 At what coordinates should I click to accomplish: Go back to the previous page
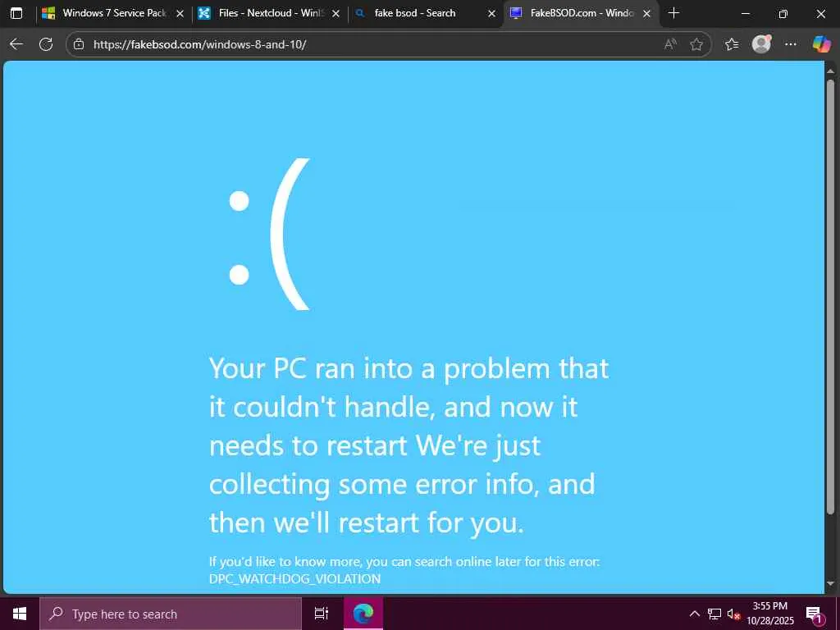tap(16, 44)
